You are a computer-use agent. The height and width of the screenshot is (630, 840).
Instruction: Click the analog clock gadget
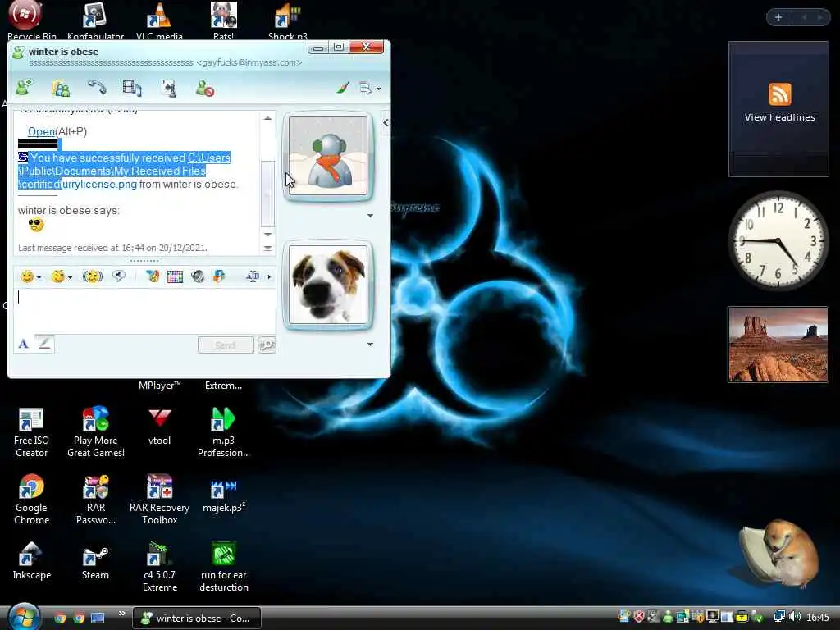click(778, 240)
